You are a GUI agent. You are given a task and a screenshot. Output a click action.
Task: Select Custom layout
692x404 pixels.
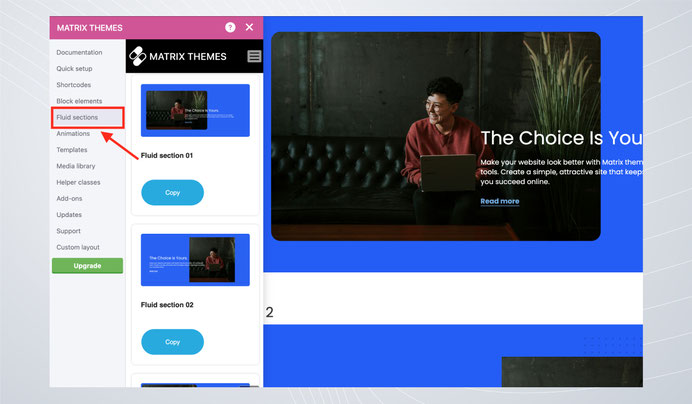[78, 247]
